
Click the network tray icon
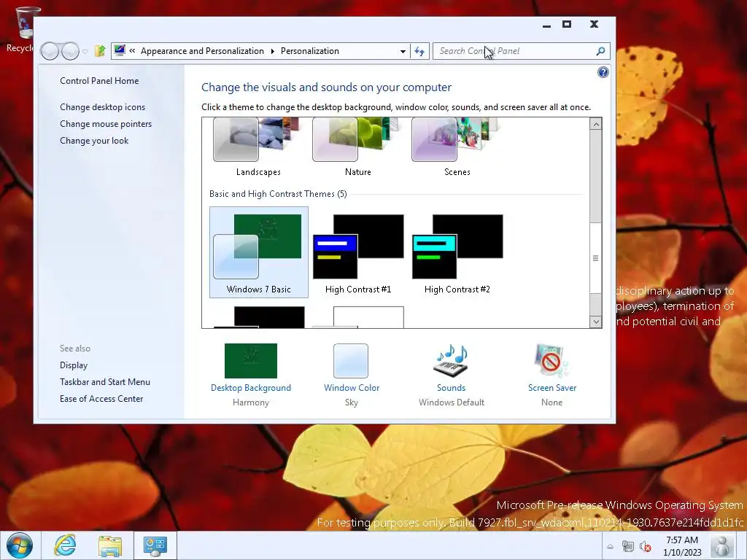(x=628, y=547)
